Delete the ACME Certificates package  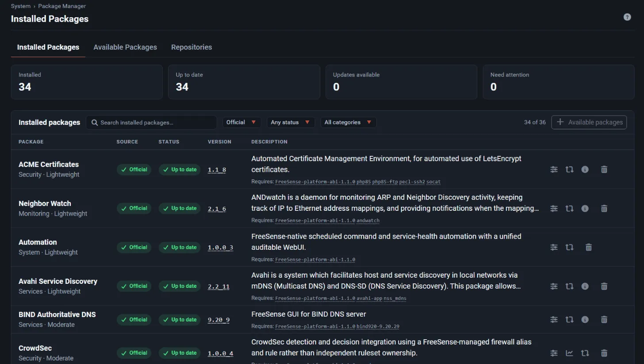(604, 169)
